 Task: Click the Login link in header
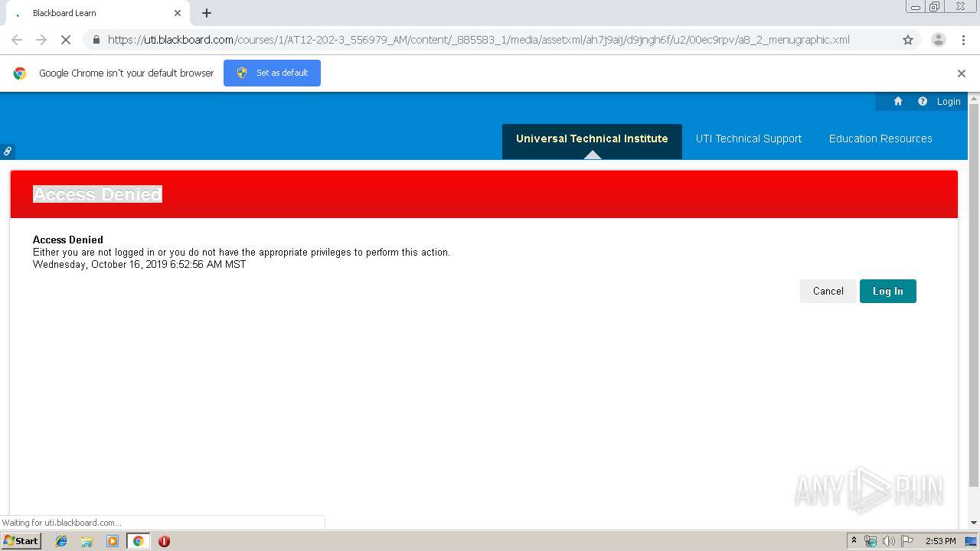[949, 102]
